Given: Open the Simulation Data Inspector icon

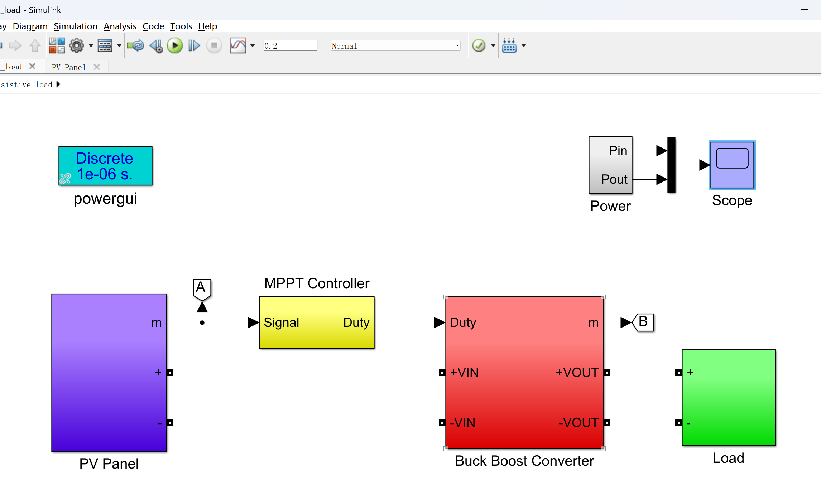Looking at the screenshot, I should point(238,45).
